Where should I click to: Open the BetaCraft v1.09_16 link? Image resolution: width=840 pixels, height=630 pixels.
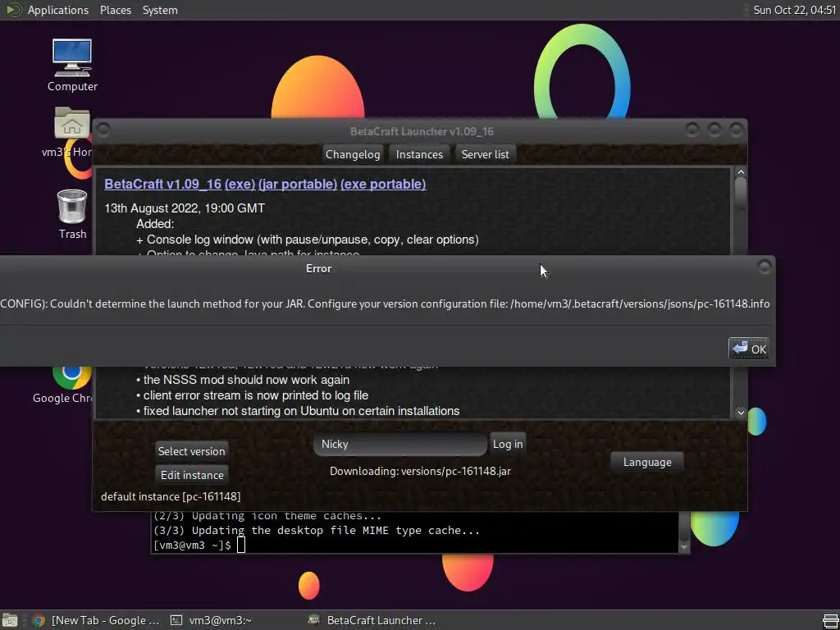163,184
